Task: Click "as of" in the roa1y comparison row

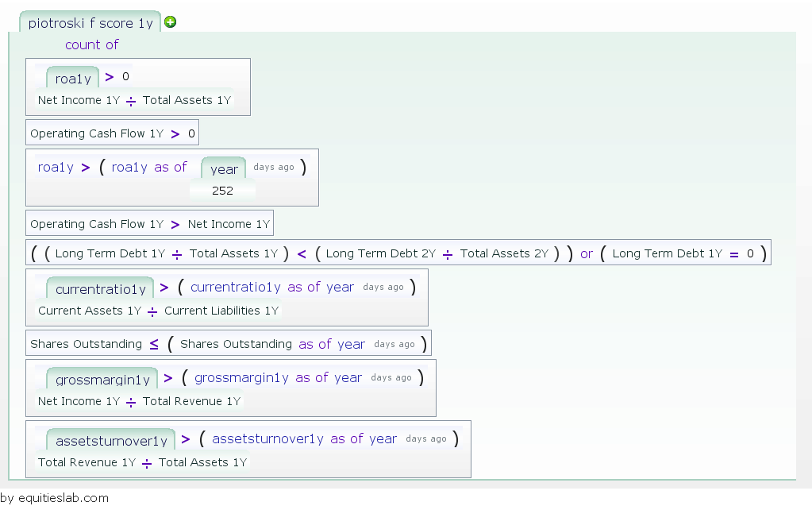Action: pos(171,167)
